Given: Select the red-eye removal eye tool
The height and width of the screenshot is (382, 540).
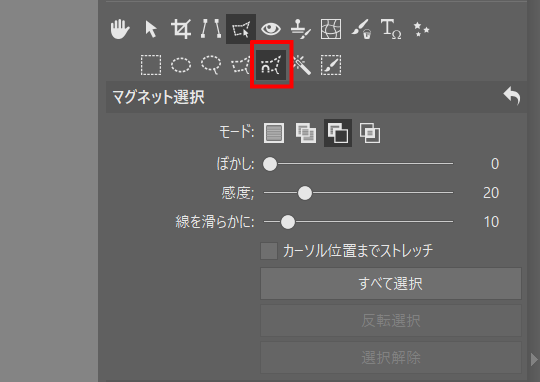Looking at the screenshot, I should click(271, 29).
